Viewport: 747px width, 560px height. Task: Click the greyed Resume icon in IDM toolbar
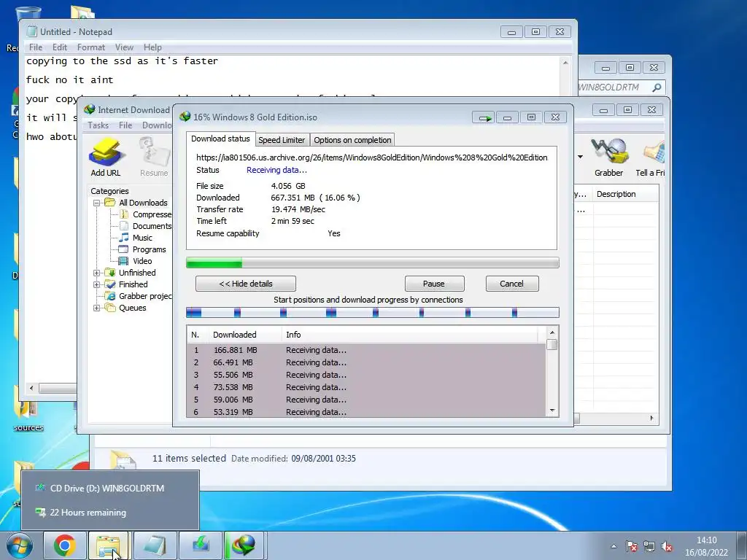154,157
